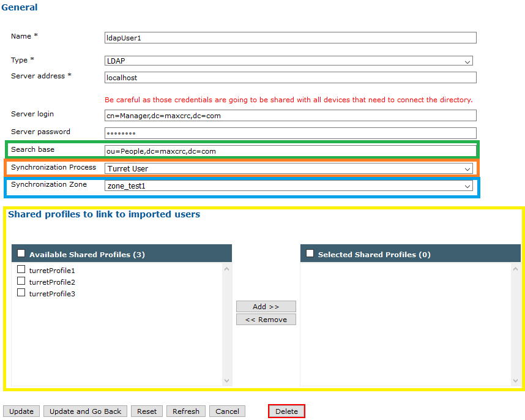Click Selected Profiles list scroll-down arrow

tap(516, 380)
